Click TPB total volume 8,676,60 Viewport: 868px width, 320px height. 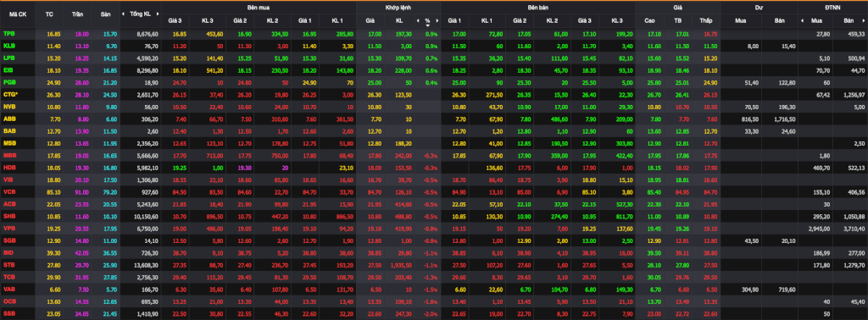tap(147, 34)
